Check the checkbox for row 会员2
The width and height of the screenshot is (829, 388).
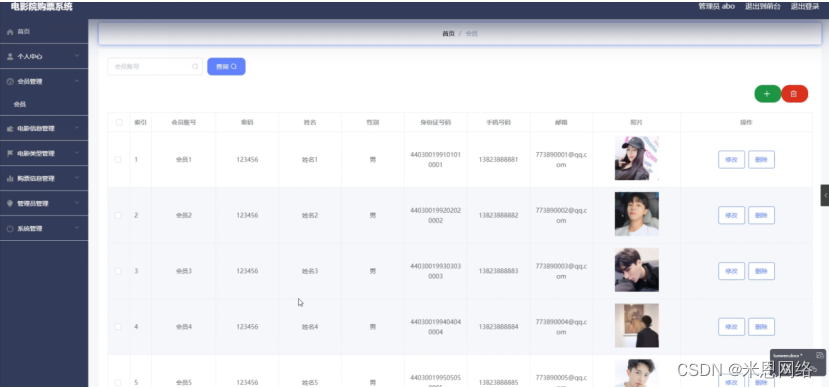pyautogui.click(x=118, y=215)
